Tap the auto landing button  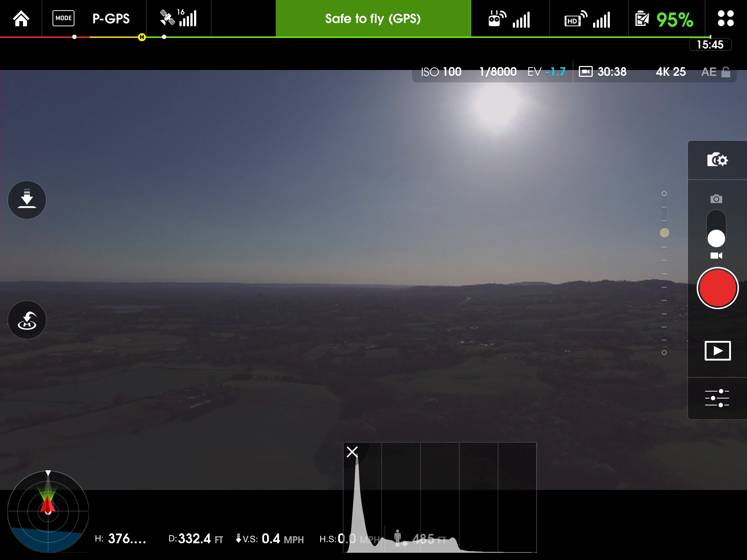(x=27, y=200)
